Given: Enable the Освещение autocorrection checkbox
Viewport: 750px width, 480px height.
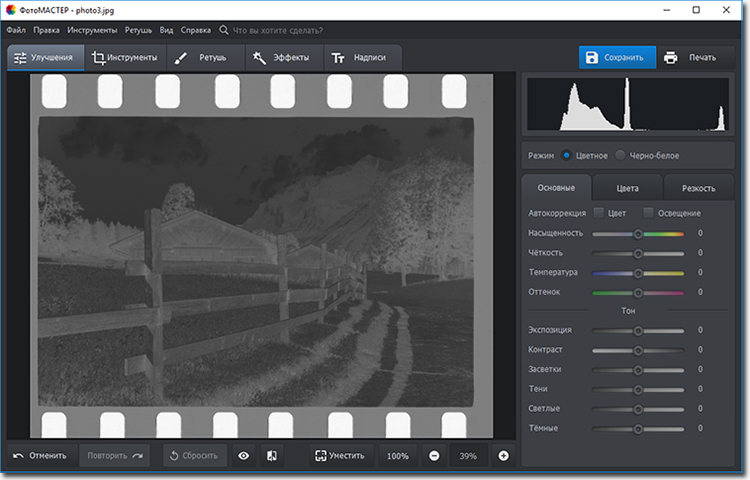Looking at the screenshot, I should (649, 213).
